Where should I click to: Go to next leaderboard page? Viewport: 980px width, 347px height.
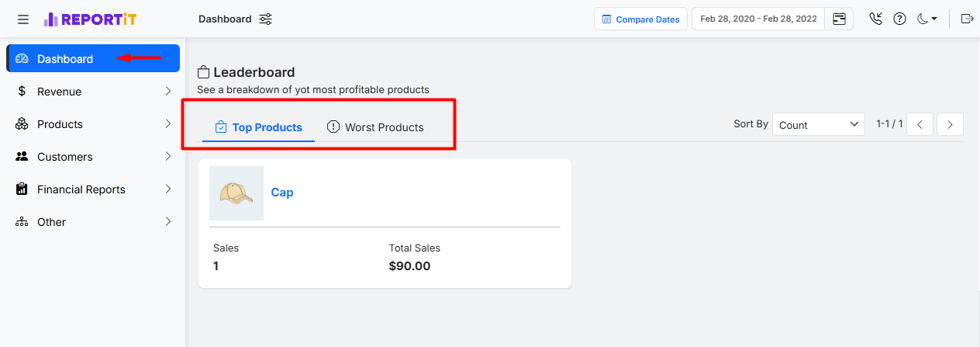tap(950, 124)
